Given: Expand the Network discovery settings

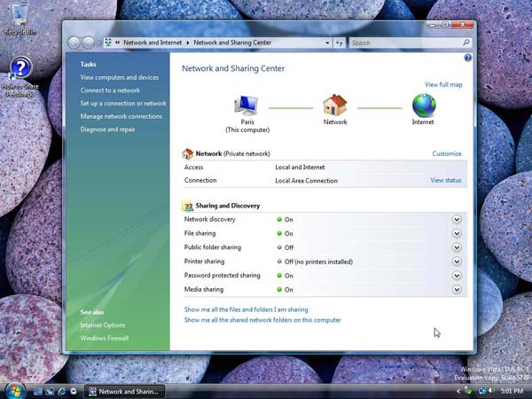Looking at the screenshot, I should click(x=457, y=219).
